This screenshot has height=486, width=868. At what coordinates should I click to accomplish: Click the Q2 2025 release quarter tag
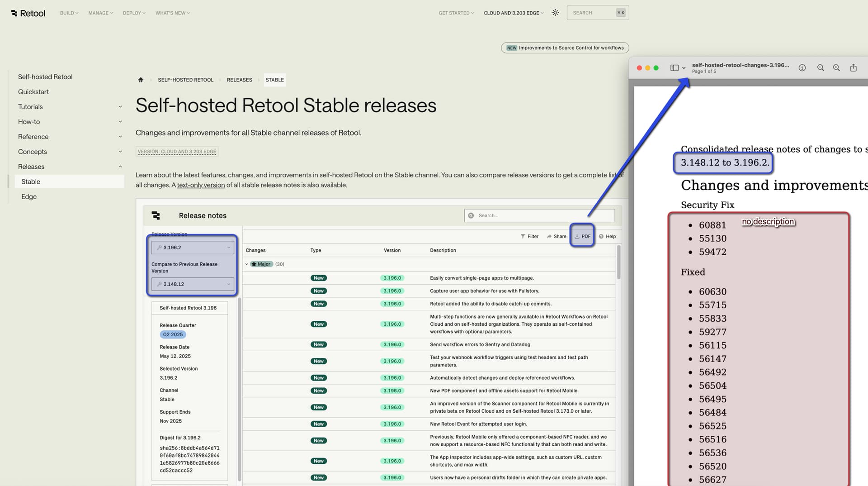coord(173,335)
